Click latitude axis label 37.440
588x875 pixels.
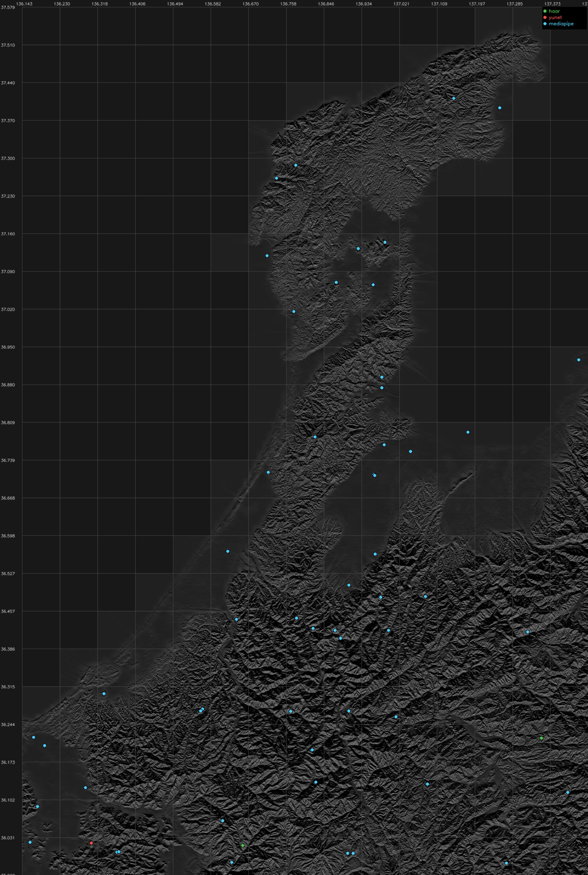pos(8,83)
